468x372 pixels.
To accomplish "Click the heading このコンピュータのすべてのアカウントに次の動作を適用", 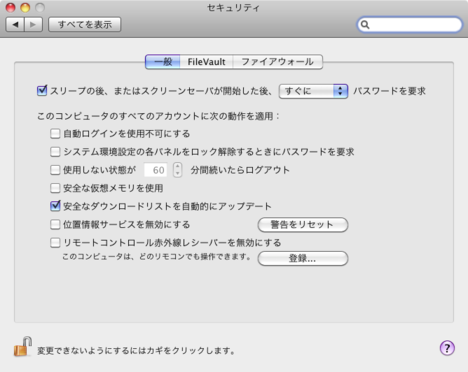I will click(158, 116).
